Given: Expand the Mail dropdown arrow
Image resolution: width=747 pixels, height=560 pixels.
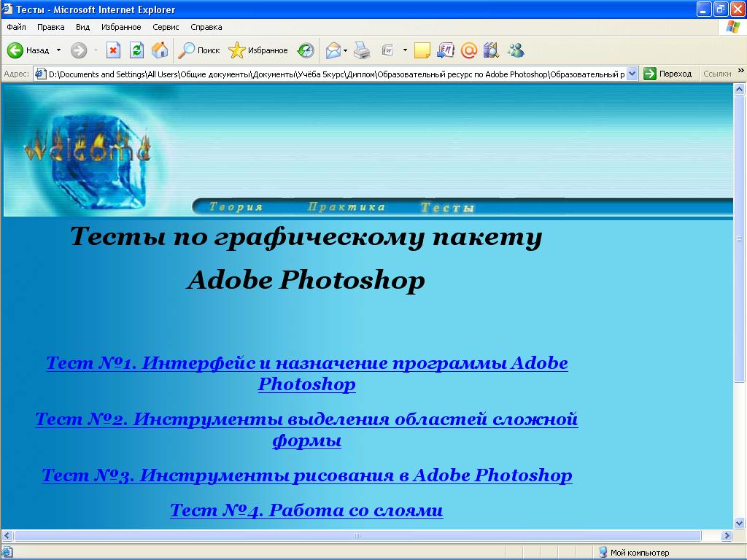Looking at the screenshot, I should (x=345, y=50).
